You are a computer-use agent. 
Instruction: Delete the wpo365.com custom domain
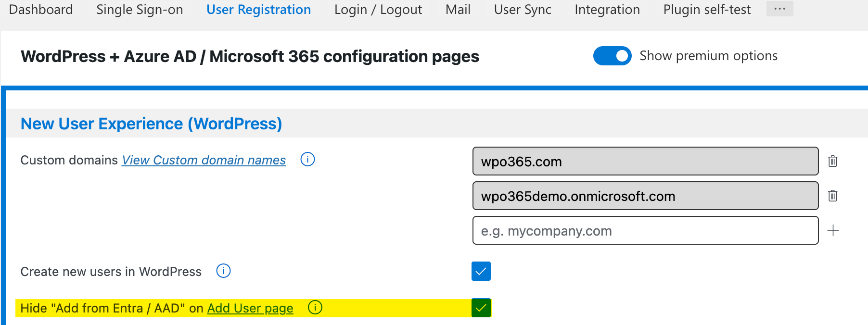[833, 161]
